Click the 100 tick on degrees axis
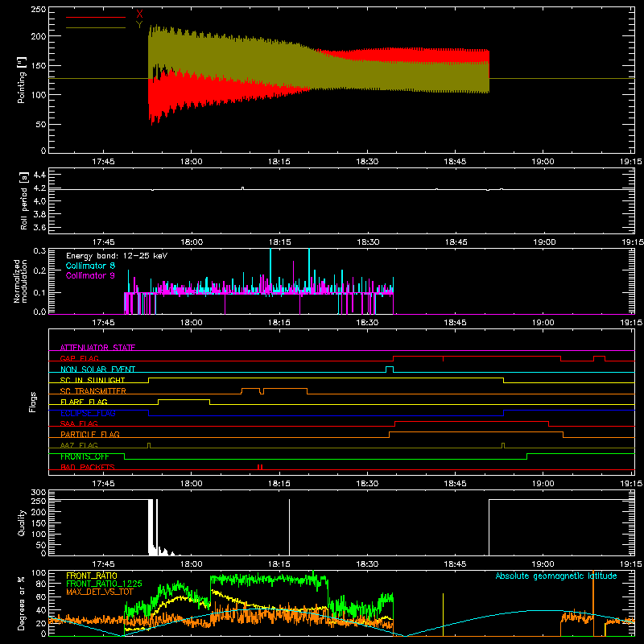The width and height of the screenshot is (644, 644). (x=39, y=572)
